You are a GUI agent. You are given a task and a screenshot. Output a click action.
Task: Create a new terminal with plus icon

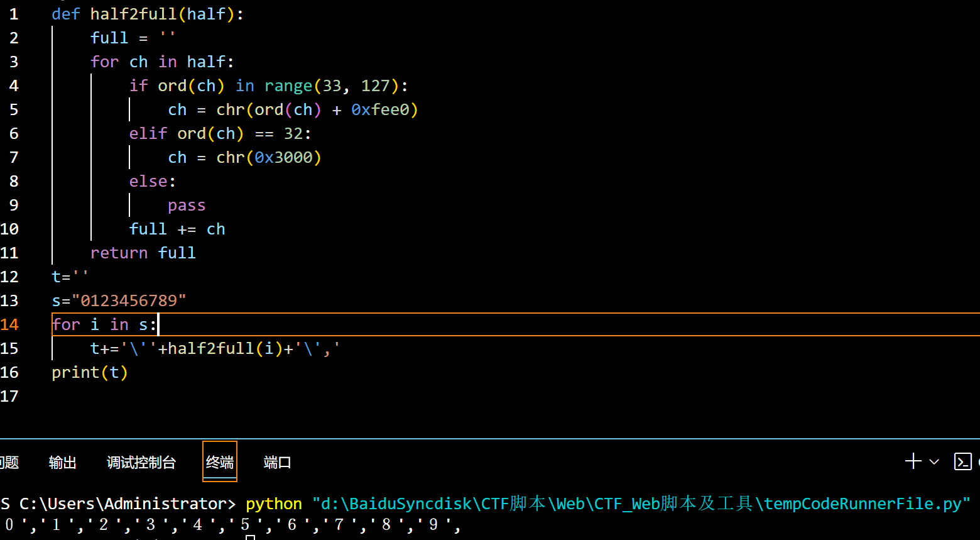(x=913, y=461)
